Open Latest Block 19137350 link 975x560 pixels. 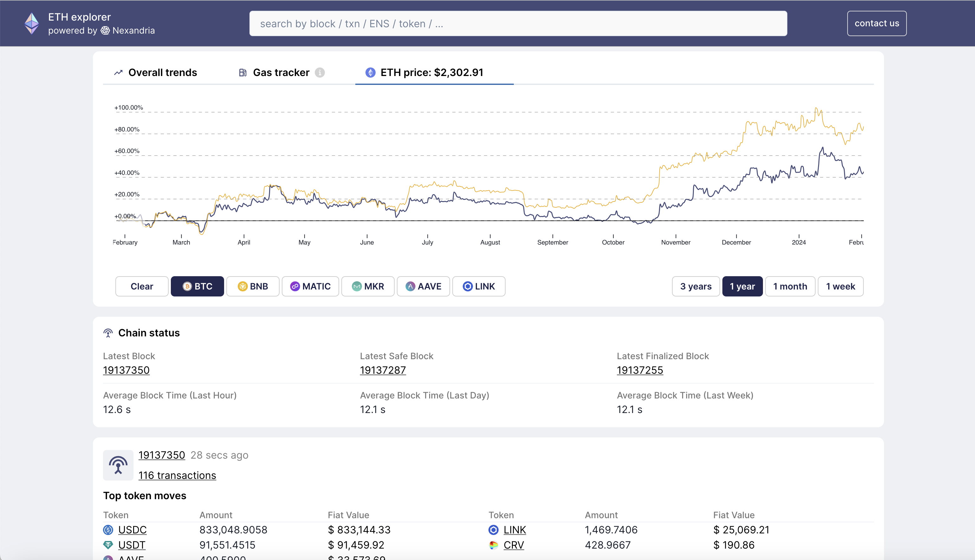click(x=126, y=370)
